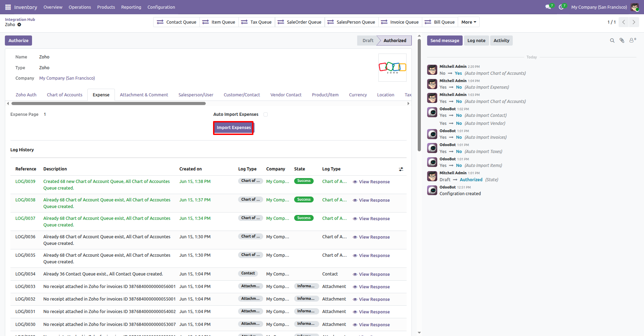Sort by Created on column header
Viewport: 644px width, 336px height.
tap(190, 169)
